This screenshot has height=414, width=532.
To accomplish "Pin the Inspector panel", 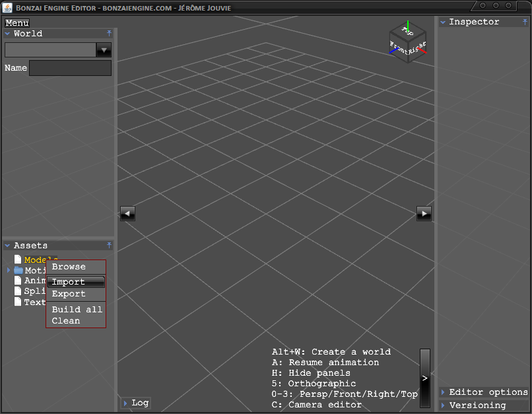I will click(x=525, y=22).
